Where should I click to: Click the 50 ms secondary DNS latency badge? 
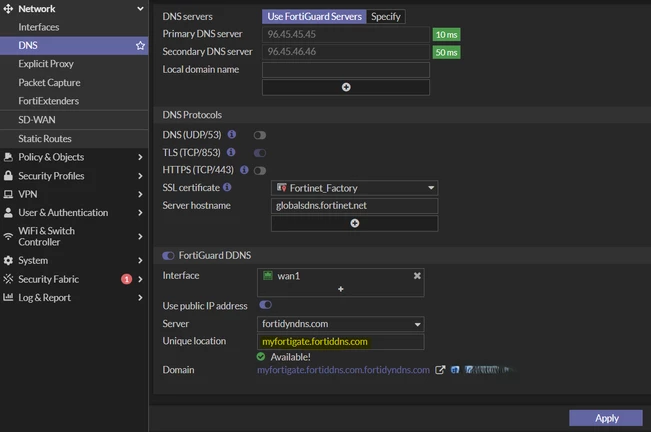click(446, 52)
